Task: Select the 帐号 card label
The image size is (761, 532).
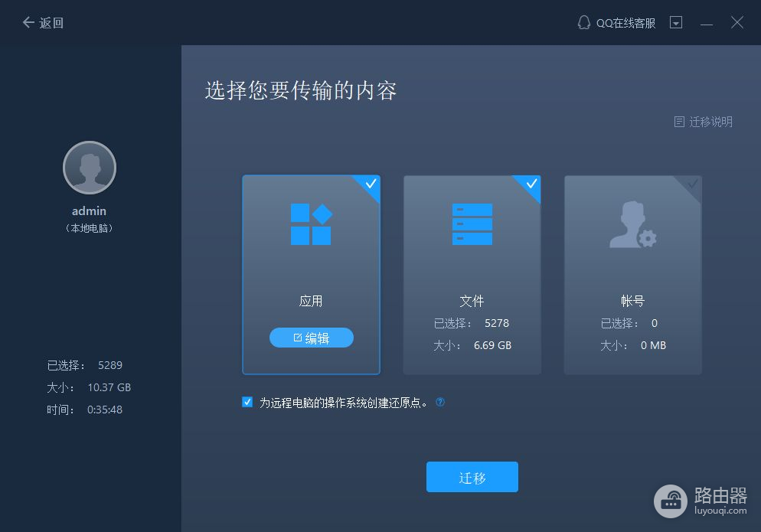Action: pyautogui.click(x=632, y=301)
